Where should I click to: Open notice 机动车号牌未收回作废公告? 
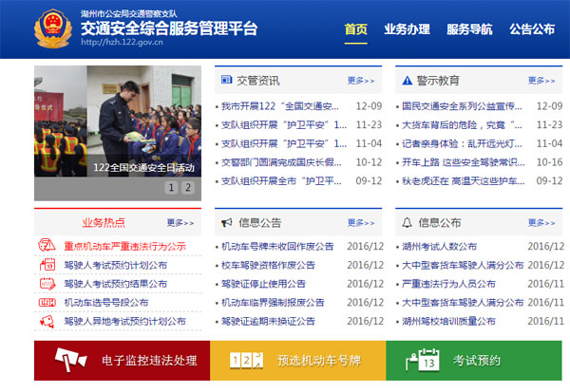coord(277,247)
